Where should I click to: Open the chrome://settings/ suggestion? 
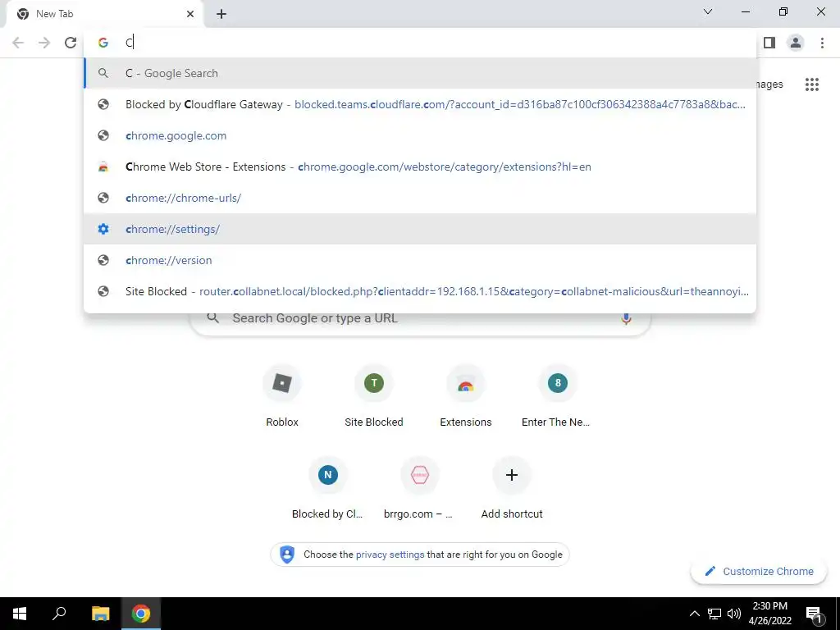(420, 229)
